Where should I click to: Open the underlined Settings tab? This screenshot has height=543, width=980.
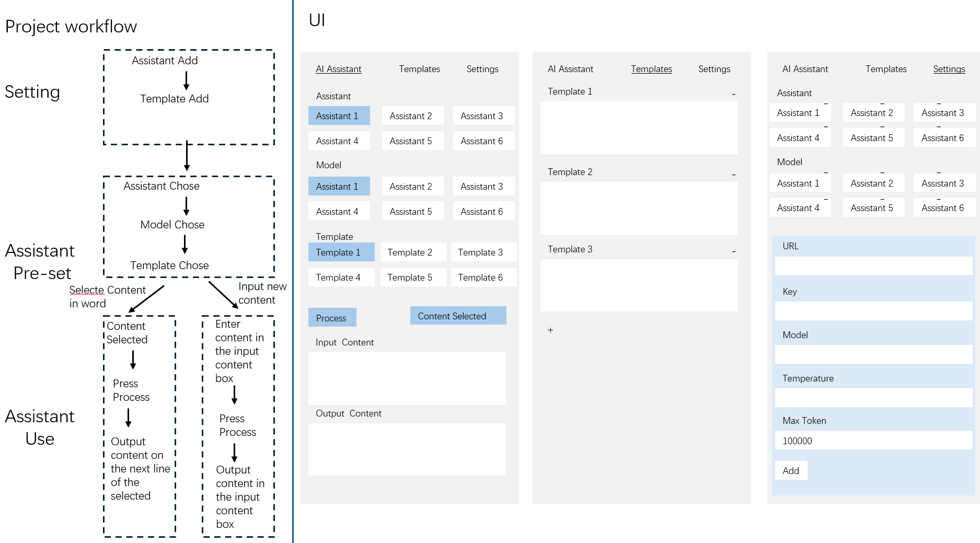(949, 69)
